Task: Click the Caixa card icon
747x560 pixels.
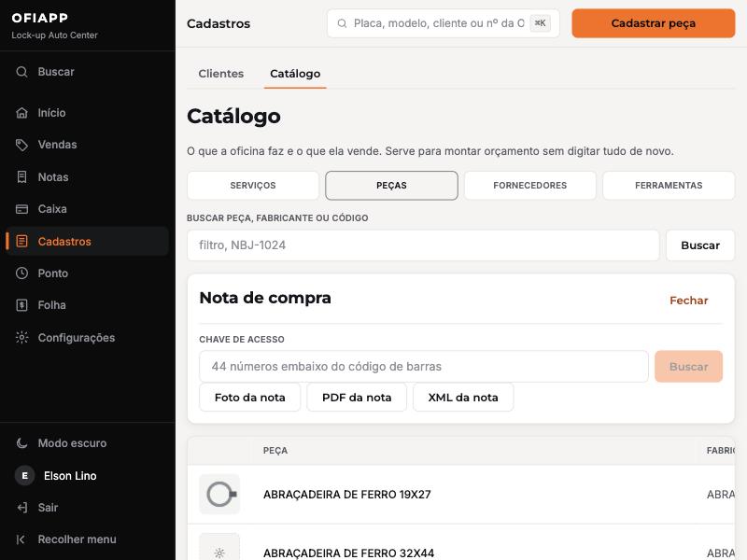Action: [x=21, y=209]
